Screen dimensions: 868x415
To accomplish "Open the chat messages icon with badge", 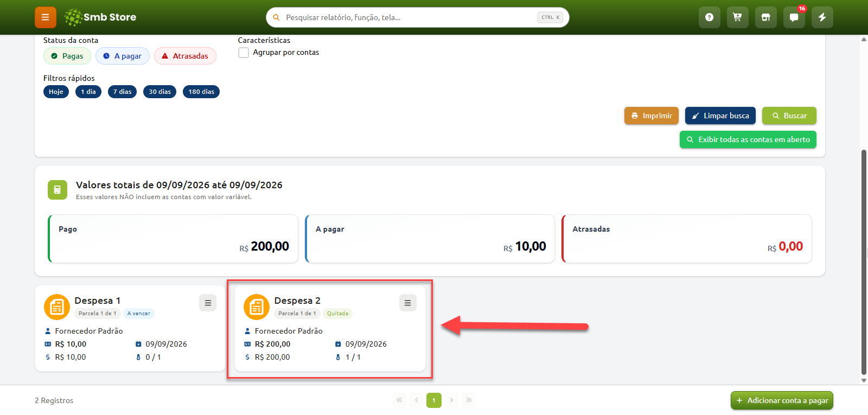I will click(794, 17).
